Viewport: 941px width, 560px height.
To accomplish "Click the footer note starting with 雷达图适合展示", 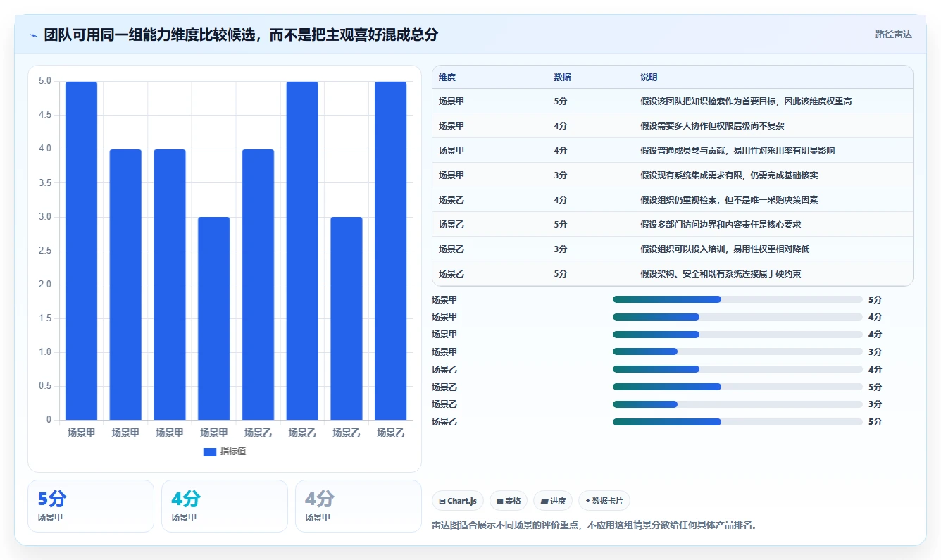I will pyautogui.click(x=594, y=525).
